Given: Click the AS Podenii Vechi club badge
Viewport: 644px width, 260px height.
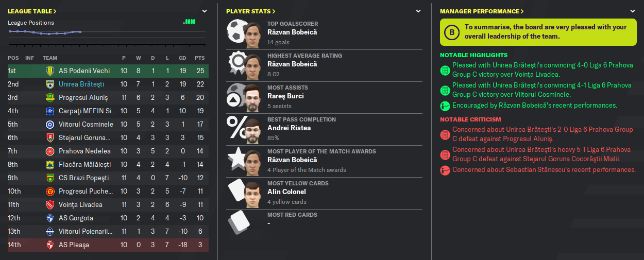Looking at the screenshot, I should click(50, 71).
